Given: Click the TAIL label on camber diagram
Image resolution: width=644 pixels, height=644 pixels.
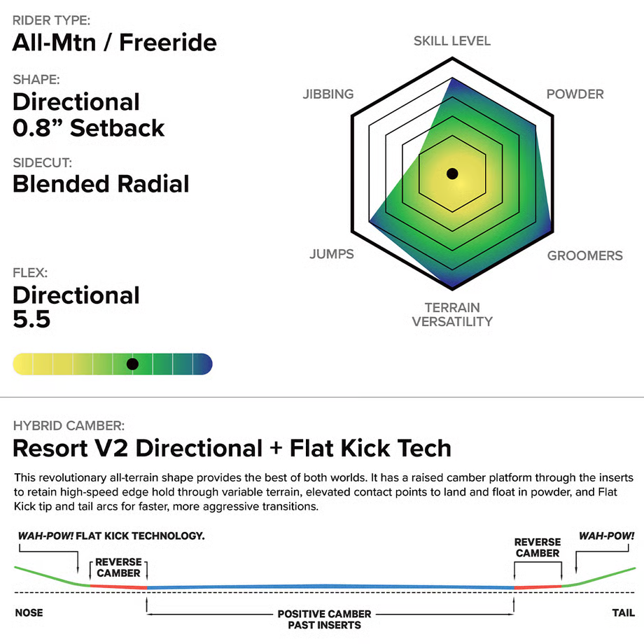Looking at the screenshot, I should click(x=623, y=613).
